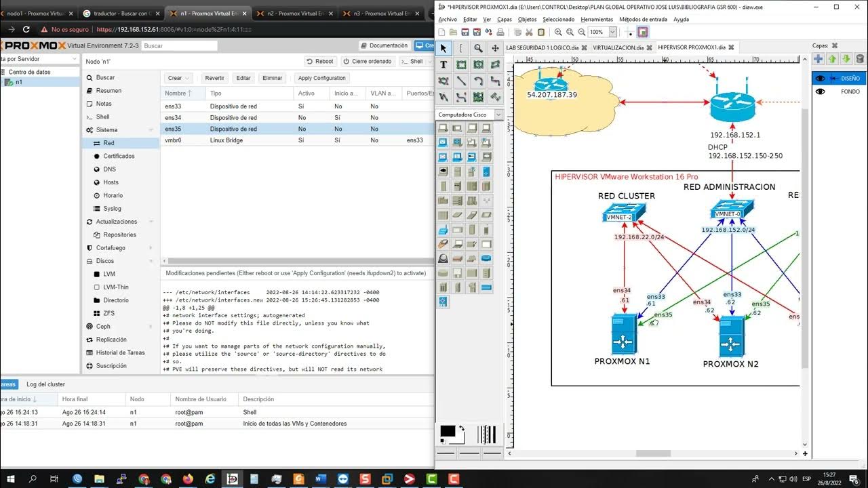This screenshot has height=488, width=868.
Task: Switch to the n2 Proxmox browser tab
Action: pyautogui.click(x=295, y=13)
